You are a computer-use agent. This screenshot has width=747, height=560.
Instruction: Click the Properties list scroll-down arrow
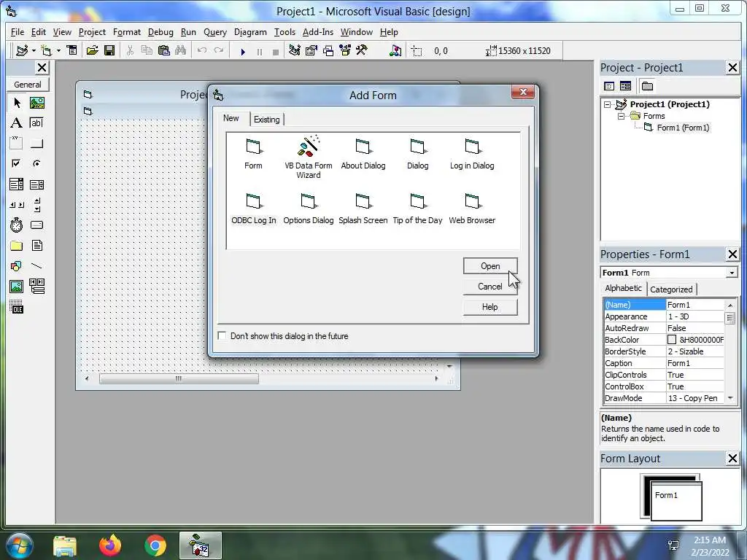(730, 398)
